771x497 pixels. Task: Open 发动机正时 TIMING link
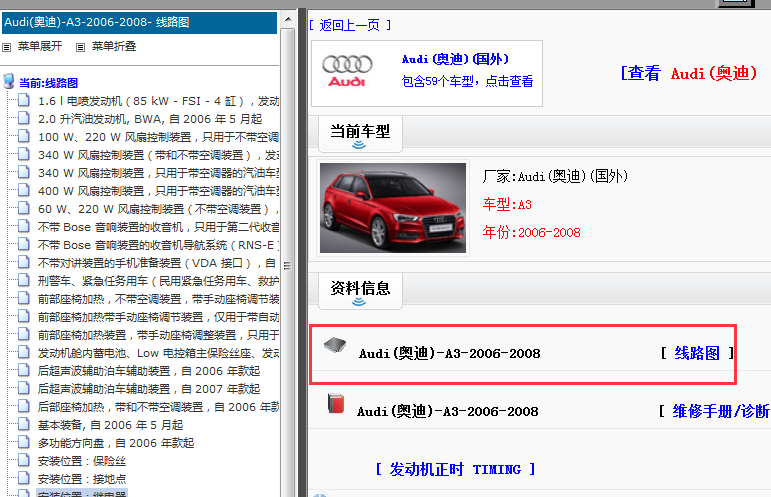pyautogui.click(x=455, y=469)
